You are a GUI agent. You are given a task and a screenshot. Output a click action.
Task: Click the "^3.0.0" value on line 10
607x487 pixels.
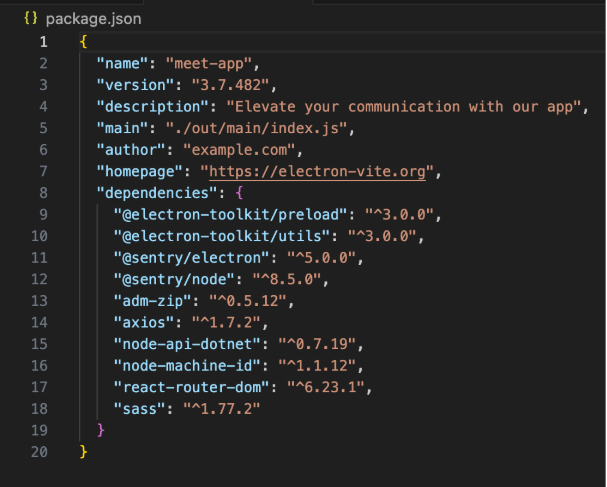pyautogui.click(x=382, y=236)
